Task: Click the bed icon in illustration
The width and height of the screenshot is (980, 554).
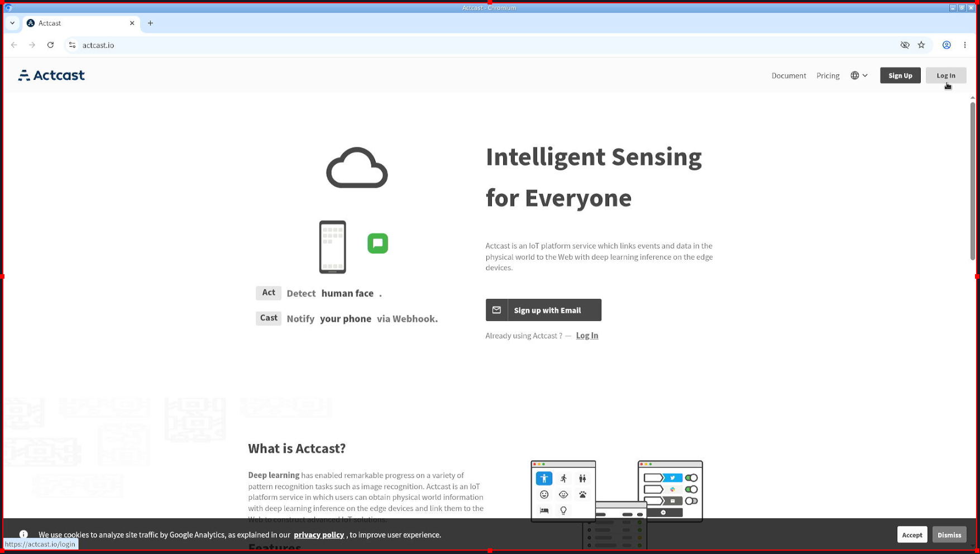Action: click(544, 510)
